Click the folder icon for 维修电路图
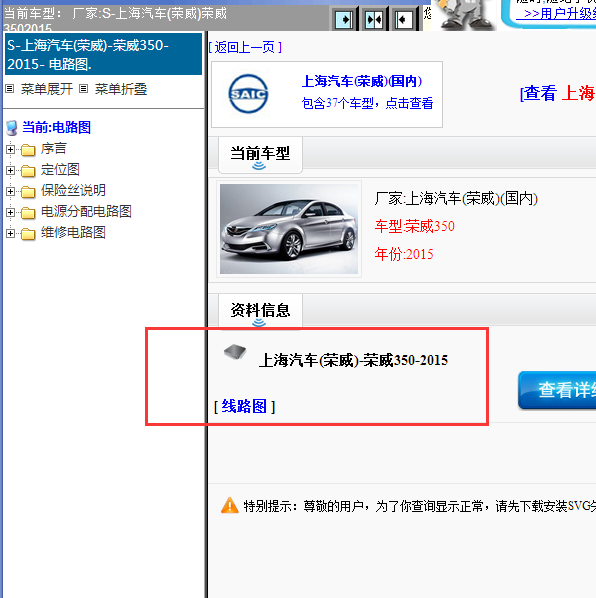 tap(28, 234)
